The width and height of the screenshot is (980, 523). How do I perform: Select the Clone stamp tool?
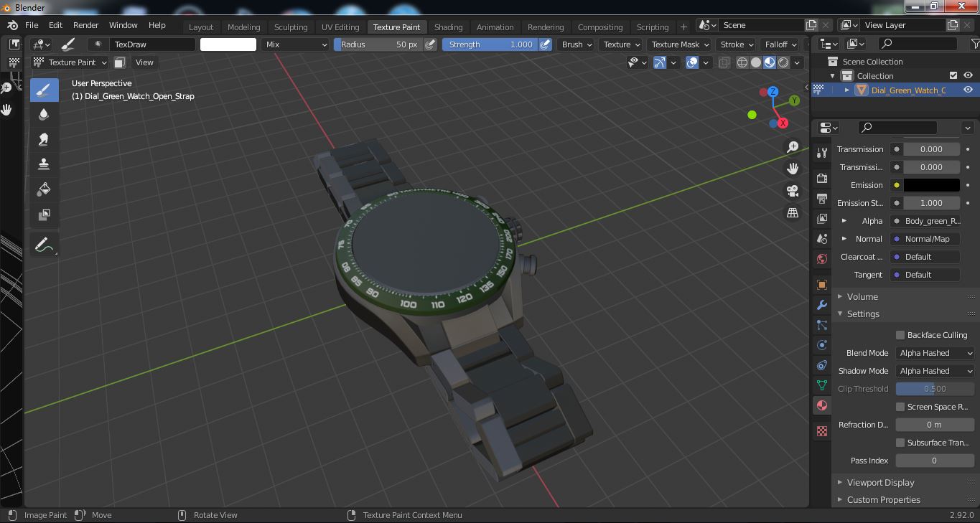point(44,164)
